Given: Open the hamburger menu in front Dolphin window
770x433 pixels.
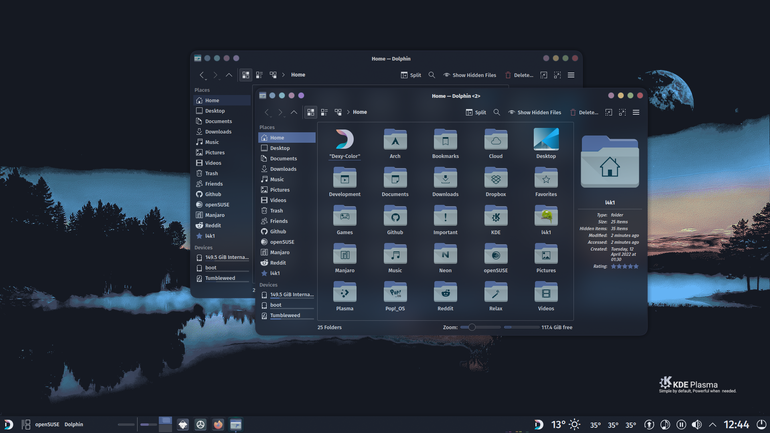Looking at the screenshot, I should click(x=636, y=112).
